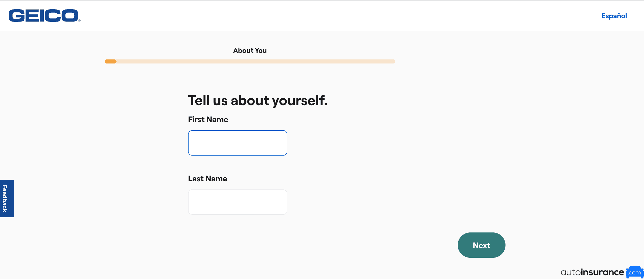This screenshot has height=279, width=644.
Task: Switch language via the Español link
Action: coord(614,16)
